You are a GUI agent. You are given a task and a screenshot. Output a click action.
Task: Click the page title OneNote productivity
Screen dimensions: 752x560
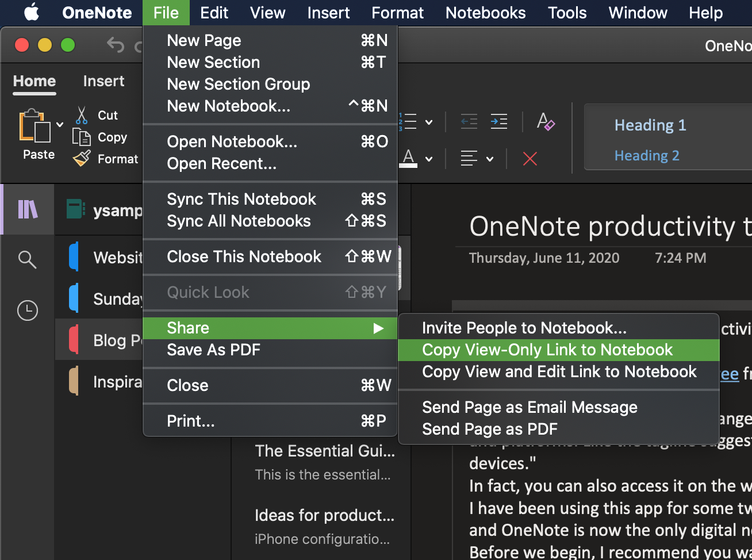pyautogui.click(x=610, y=226)
